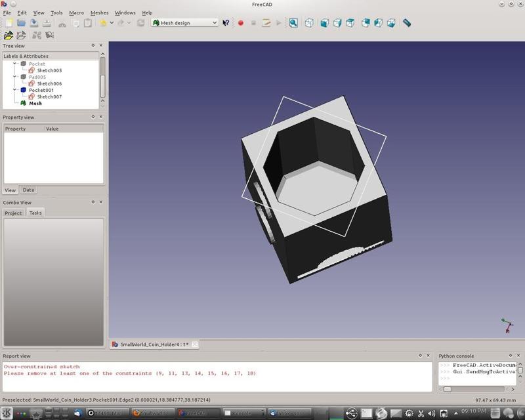This screenshot has height=420, width=525.
Task: Open the Macro menu
Action: tap(76, 12)
